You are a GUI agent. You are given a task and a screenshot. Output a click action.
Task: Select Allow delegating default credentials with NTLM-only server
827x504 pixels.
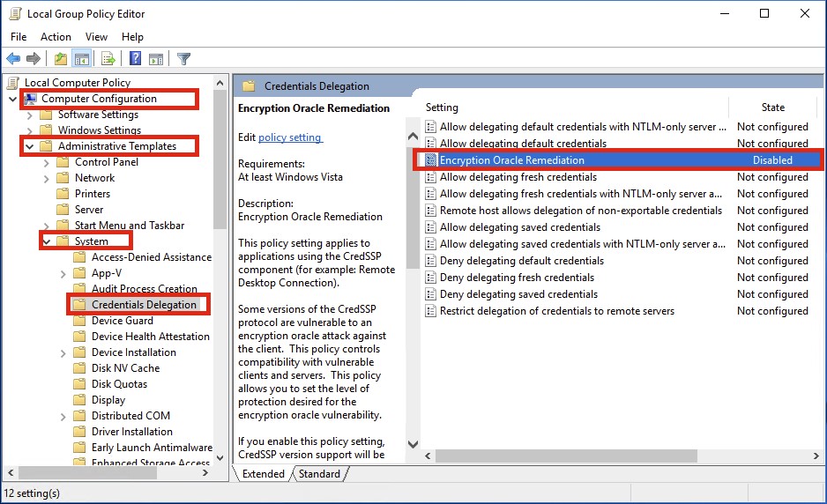click(583, 127)
